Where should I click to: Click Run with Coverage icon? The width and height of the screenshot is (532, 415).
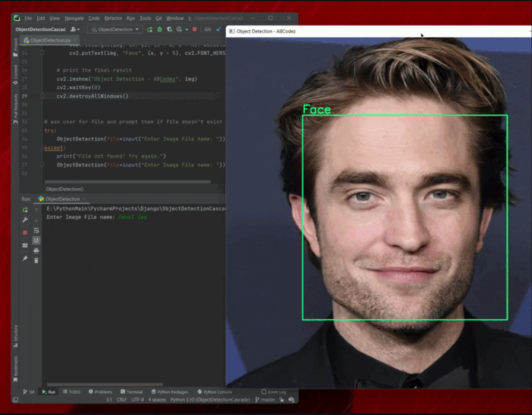coord(169,29)
